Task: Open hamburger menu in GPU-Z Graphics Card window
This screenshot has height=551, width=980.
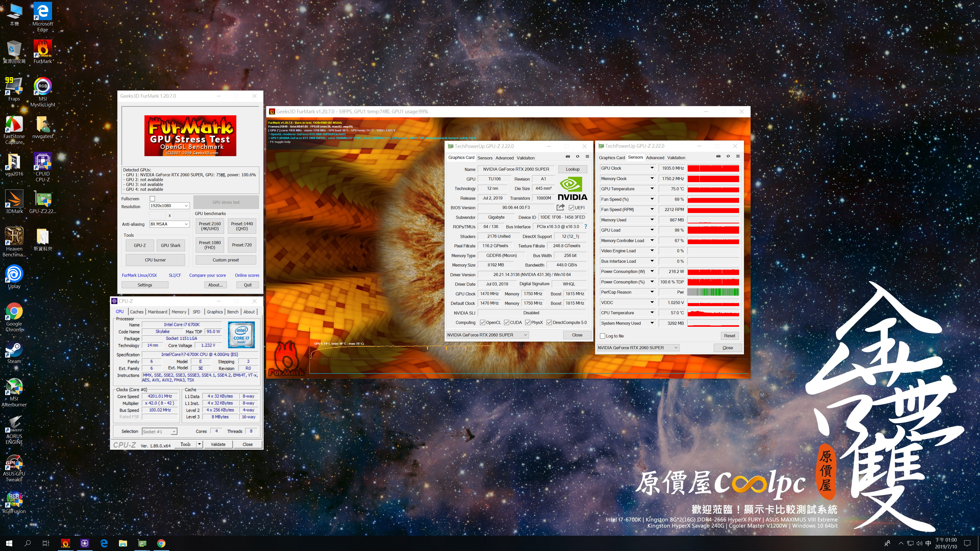Action: point(587,157)
